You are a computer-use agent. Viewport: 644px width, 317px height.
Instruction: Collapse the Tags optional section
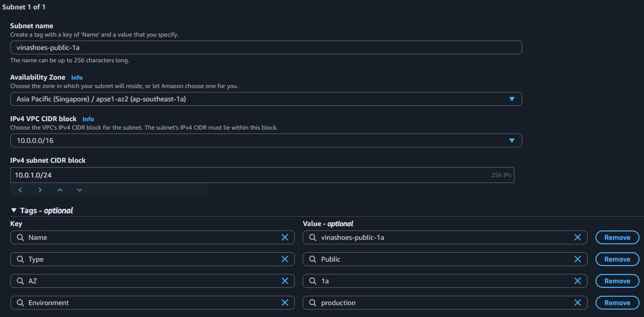(x=15, y=210)
